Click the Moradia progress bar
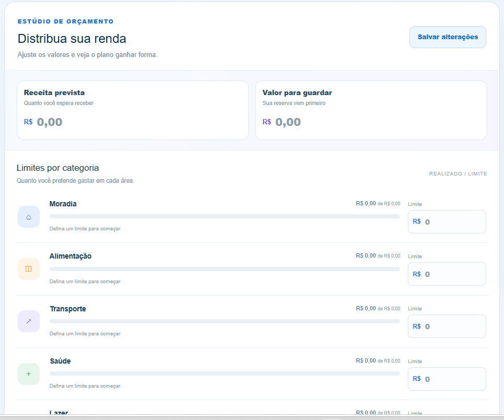 click(225, 216)
